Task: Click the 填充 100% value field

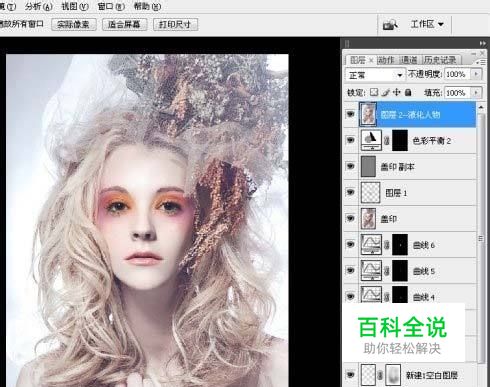Action: coord(457,92)
